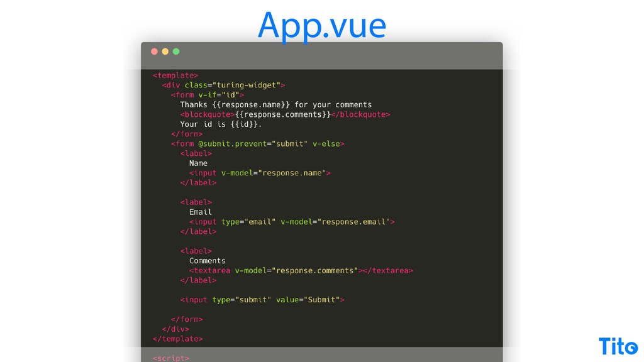The width and height of the screenshot is (644, 362).
Task: Click the form @submit.prevent="submit" v-else line
Action: pyautogui.click(x=257, y=144)
